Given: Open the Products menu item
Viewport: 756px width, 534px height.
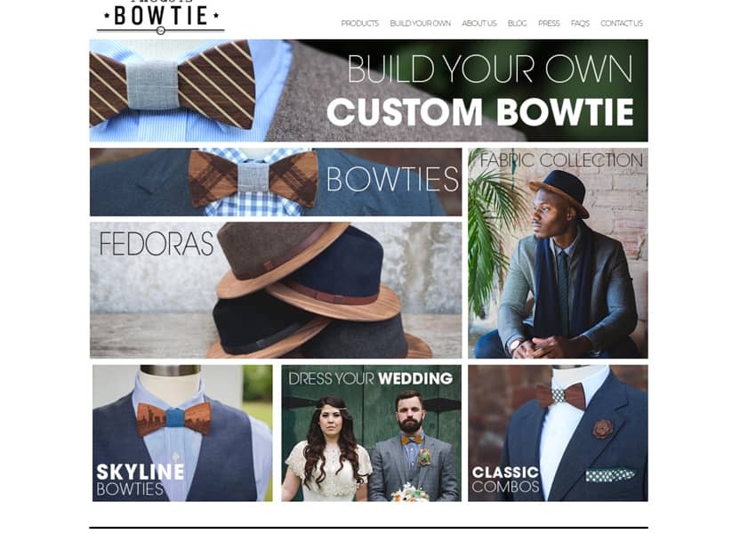Looking at the screenshot, I should point(359,23).
